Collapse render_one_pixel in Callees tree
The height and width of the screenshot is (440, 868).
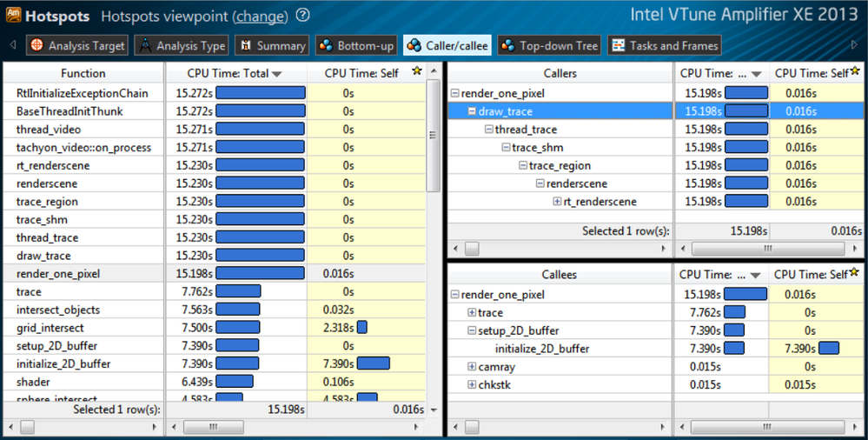(x=454, y=294)
